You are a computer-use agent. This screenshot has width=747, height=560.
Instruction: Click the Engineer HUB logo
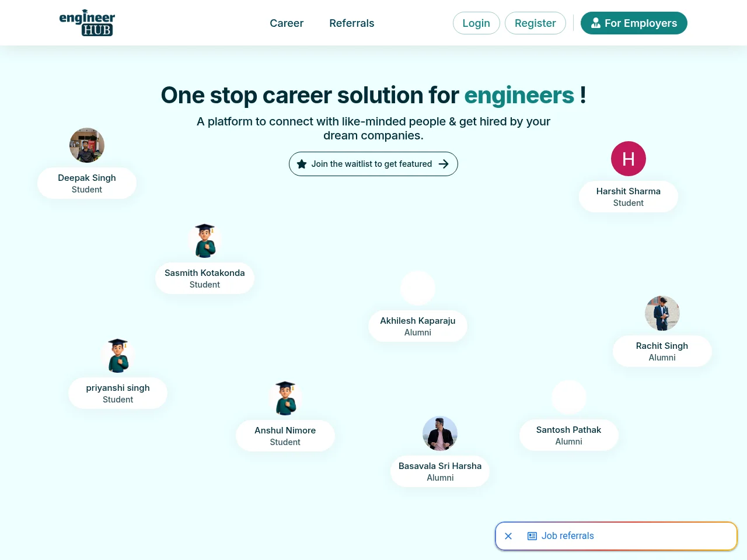[x=87, y=23]
